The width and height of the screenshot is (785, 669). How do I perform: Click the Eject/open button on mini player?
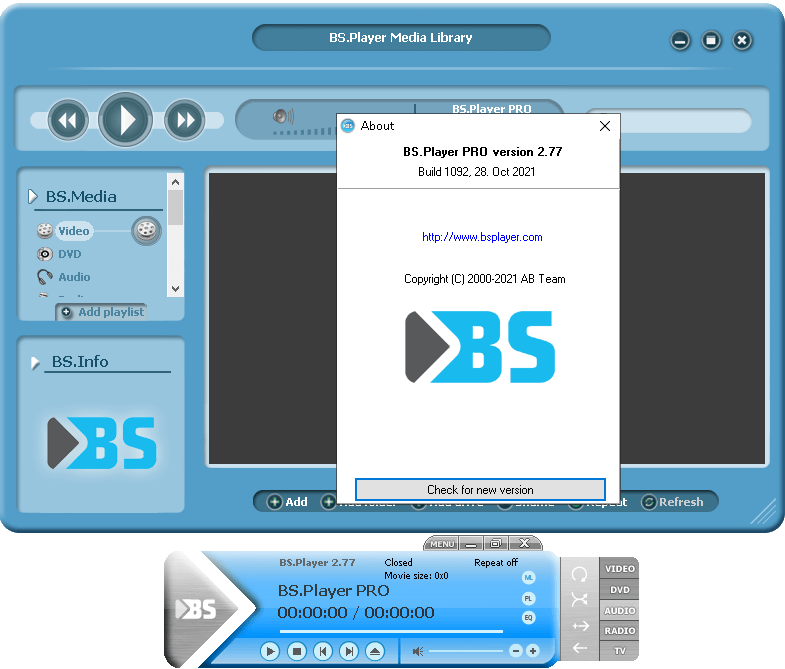point(375,651)
